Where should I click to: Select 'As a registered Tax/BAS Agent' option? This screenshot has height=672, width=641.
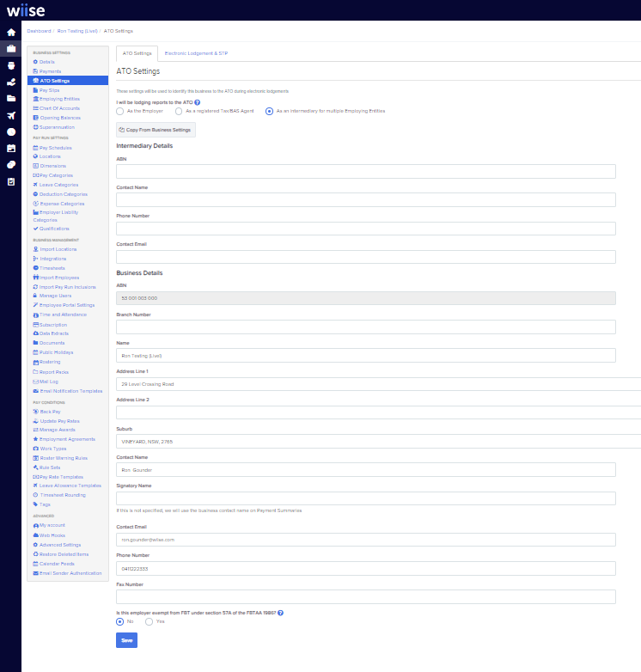pos(179,111)
